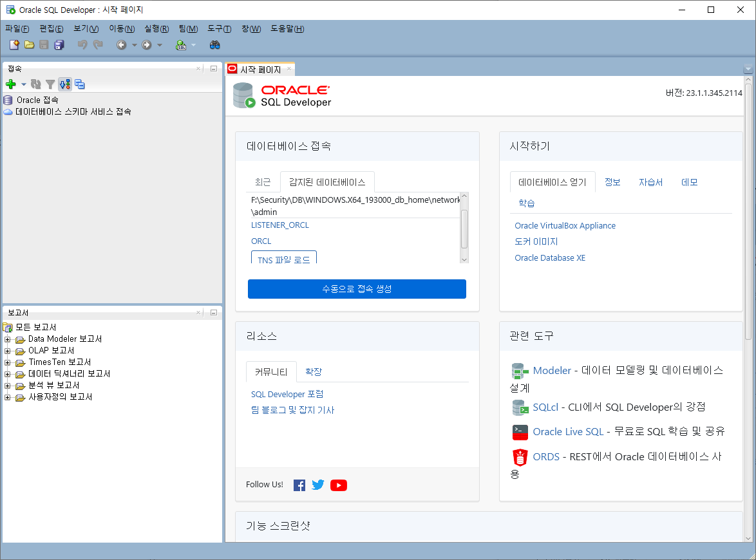Open dropdown arrow beside New Connection plus

(23, 84)
